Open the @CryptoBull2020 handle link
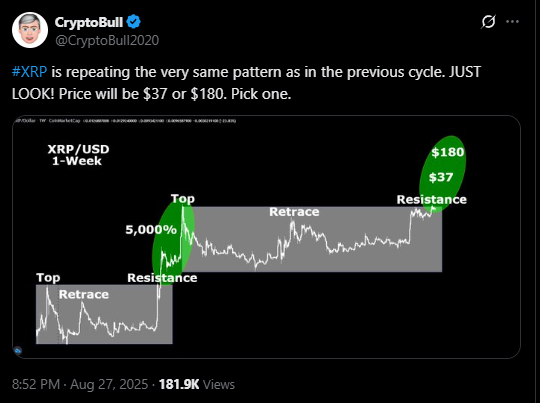The width and height of the screenshot is (540, 403). [107, 40]
